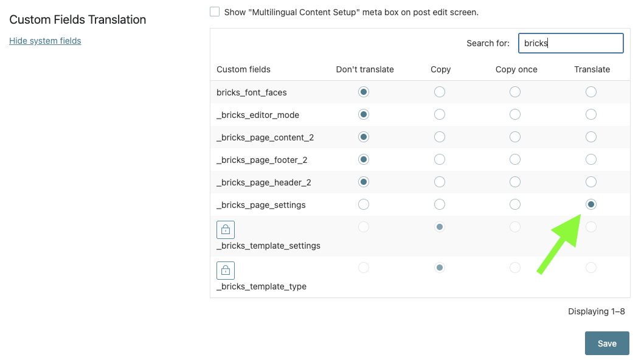Viewport: 644px width, 363px height.
Task: Click lock icon for _bricks_template_settings
Action: point(226,230)
